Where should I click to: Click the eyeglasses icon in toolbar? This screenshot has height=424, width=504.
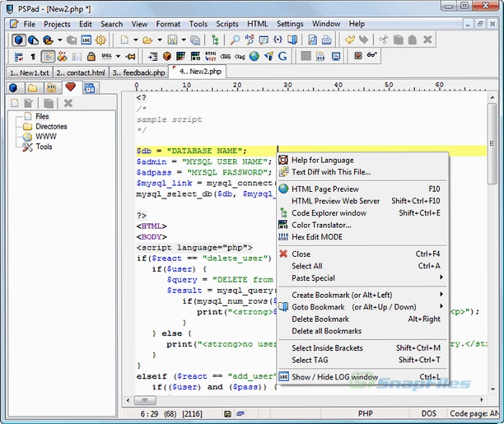[x=372, y=55]
